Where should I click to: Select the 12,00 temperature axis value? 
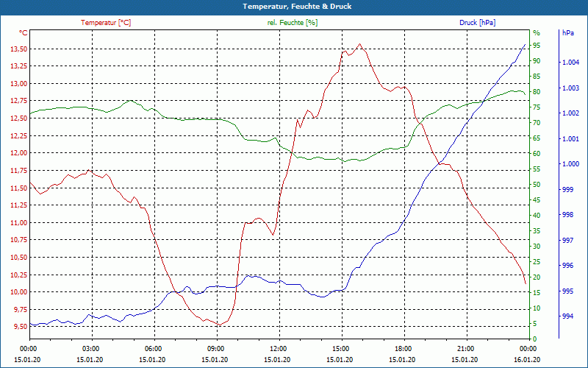18,153
